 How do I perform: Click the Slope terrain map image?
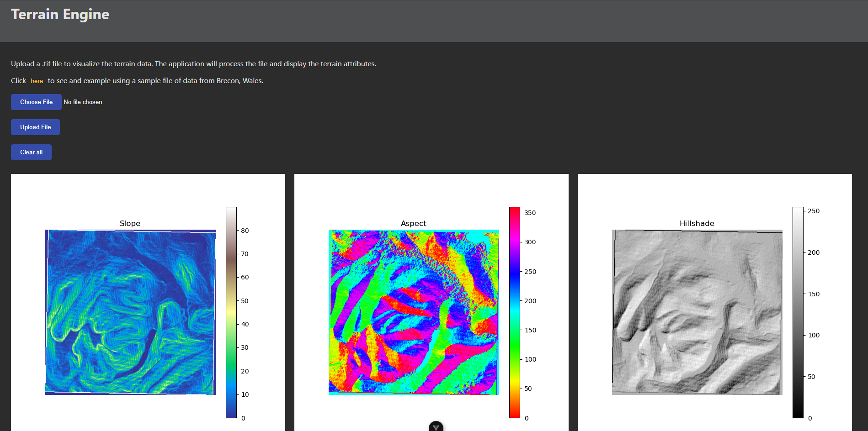point(130,312)
